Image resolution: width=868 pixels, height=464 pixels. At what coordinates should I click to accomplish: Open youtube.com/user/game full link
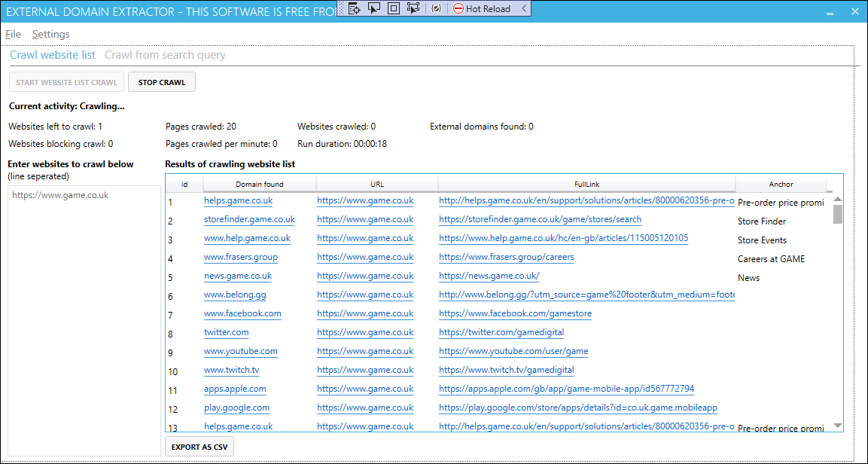513,351
